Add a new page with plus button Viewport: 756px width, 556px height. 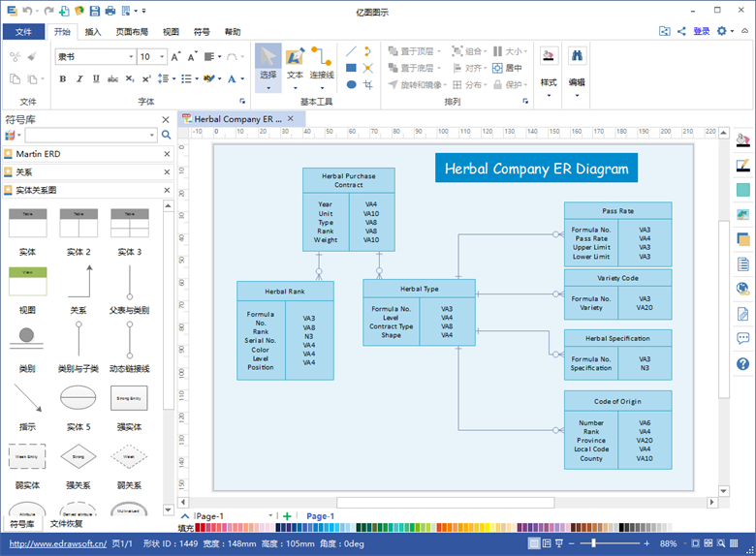pyautogui.click(x=287, y=516)
